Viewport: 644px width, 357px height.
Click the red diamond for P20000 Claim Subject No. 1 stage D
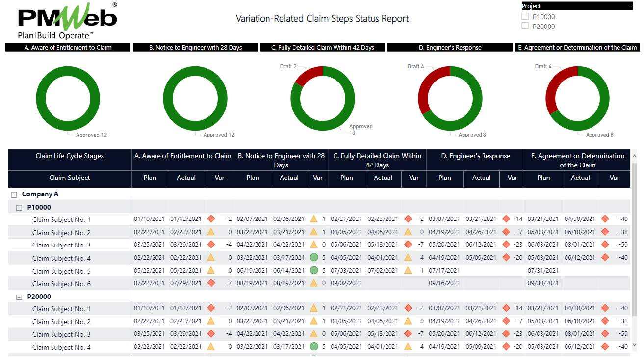click(x=506, y=308)
